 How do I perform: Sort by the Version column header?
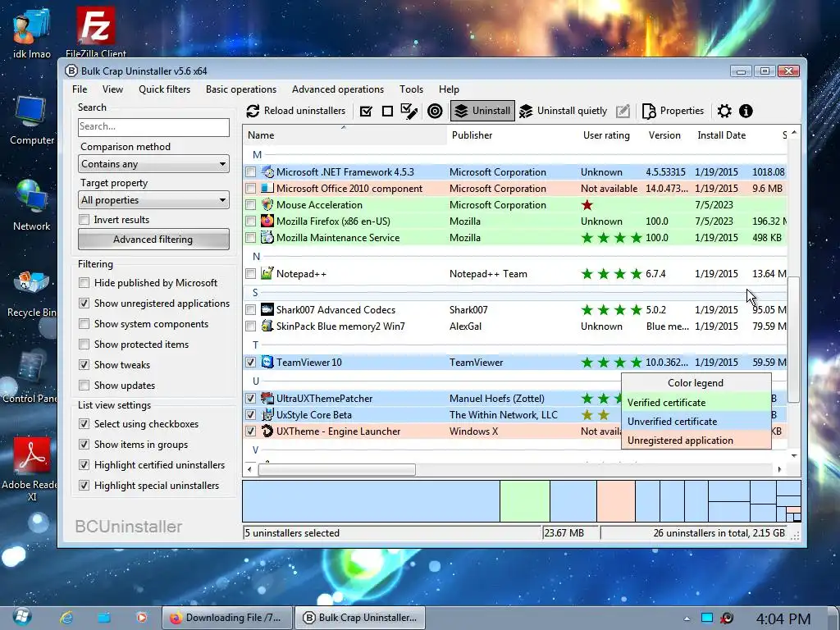click(x=664, y=135)
